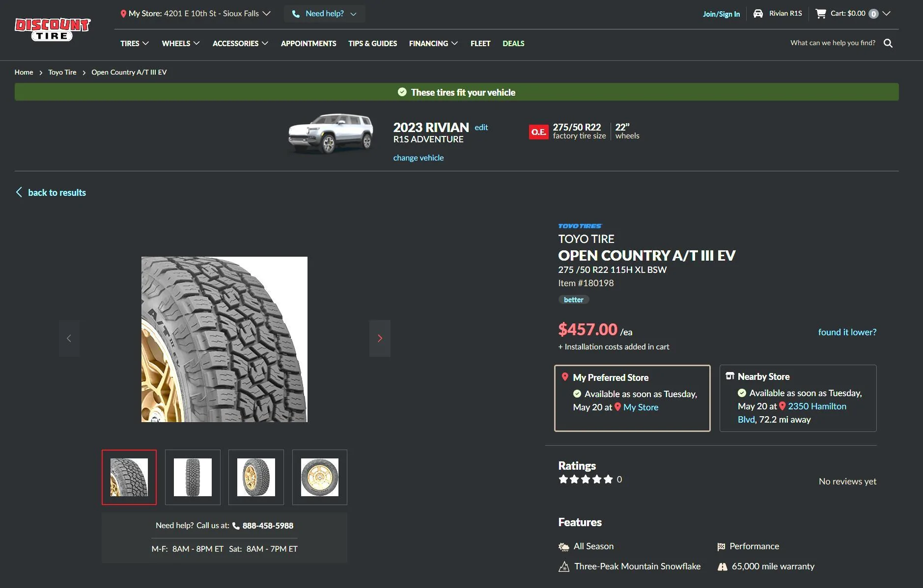The width and height of the screenshot is (923, 588).
Task: Click 'No reviews yet' text
Action: tap(847, 481)
